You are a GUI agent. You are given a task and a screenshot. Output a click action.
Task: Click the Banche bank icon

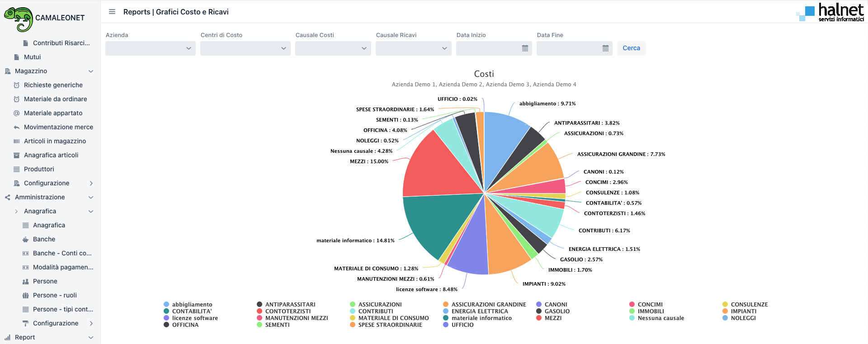click(x=26, y=240)
